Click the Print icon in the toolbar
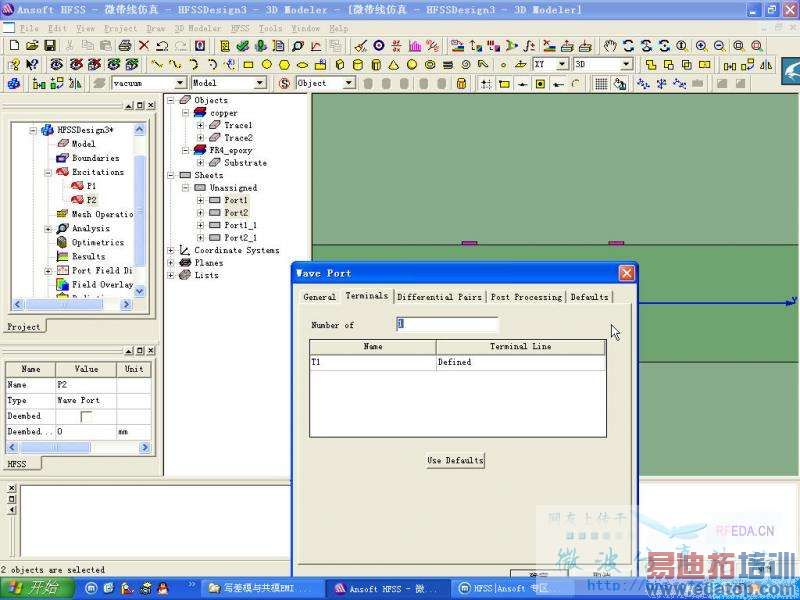Viewport: 800px width, 600px height. coord(125,46)
